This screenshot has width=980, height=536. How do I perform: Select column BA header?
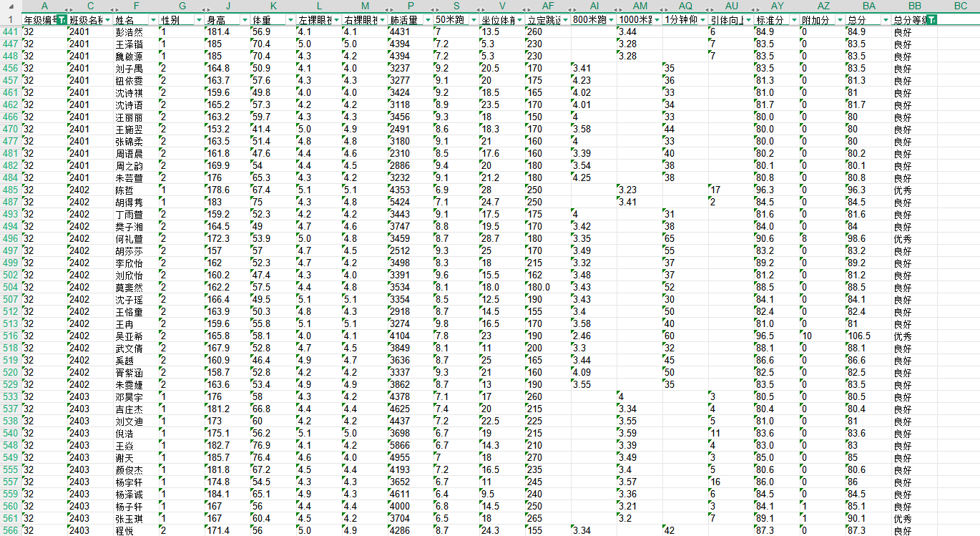(x=868, y=6)
